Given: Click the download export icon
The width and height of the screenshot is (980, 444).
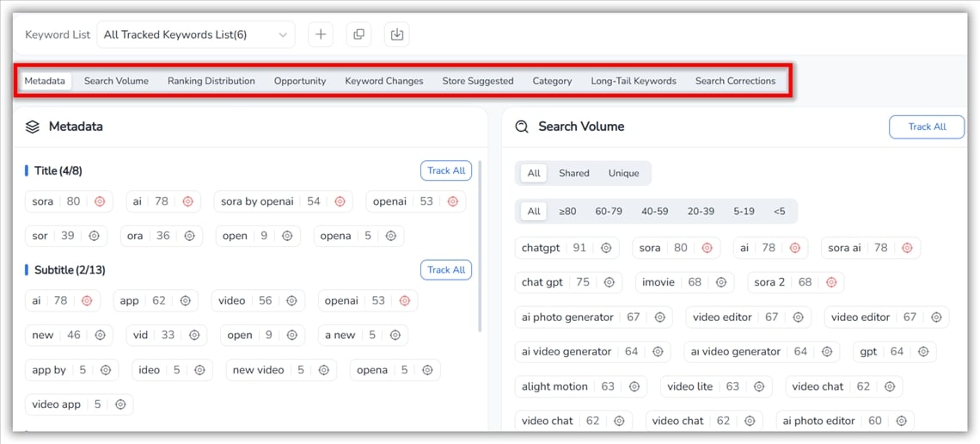Looking at the screenshot, I should 396,34.
